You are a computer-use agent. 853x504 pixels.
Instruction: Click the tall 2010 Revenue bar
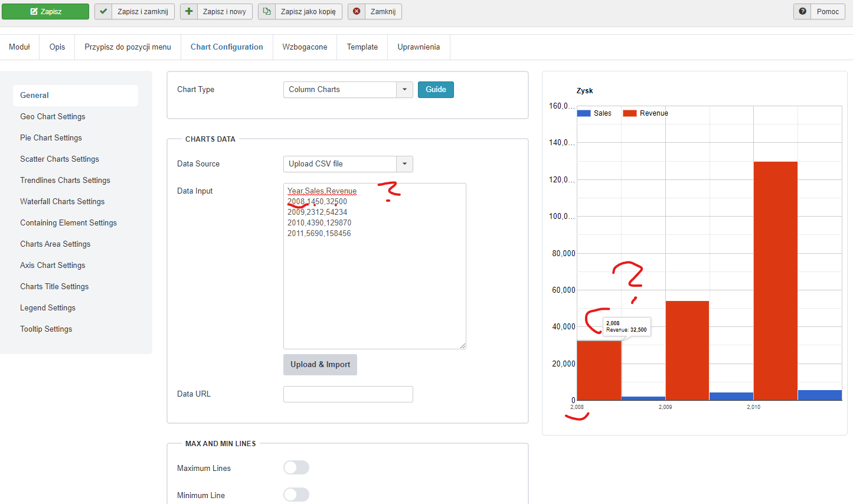coord(776,281)
